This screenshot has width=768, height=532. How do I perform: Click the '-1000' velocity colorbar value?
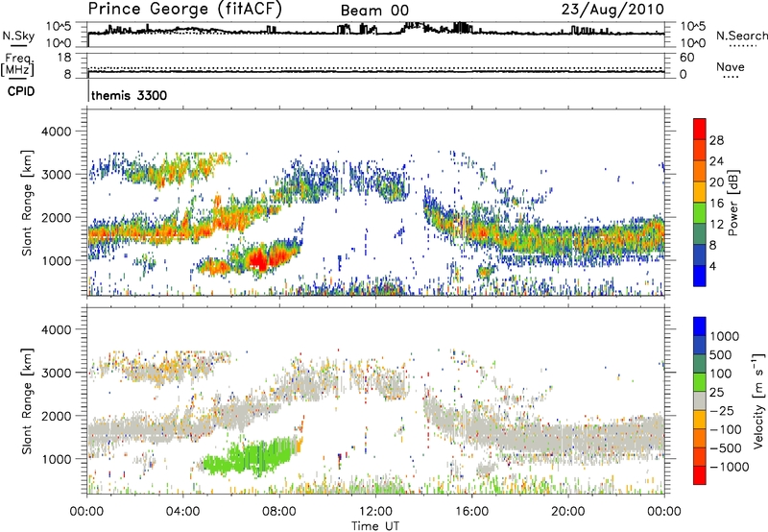(x=730, y=467)
